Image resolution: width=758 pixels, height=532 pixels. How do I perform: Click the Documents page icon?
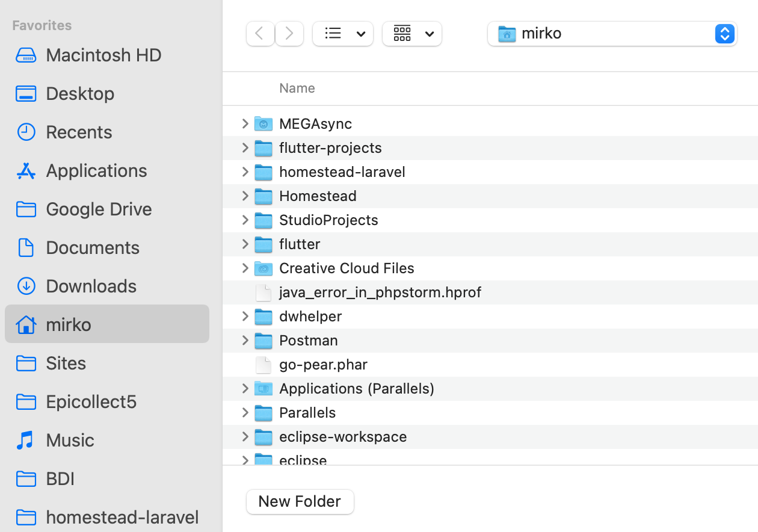[x=26, y=248]
